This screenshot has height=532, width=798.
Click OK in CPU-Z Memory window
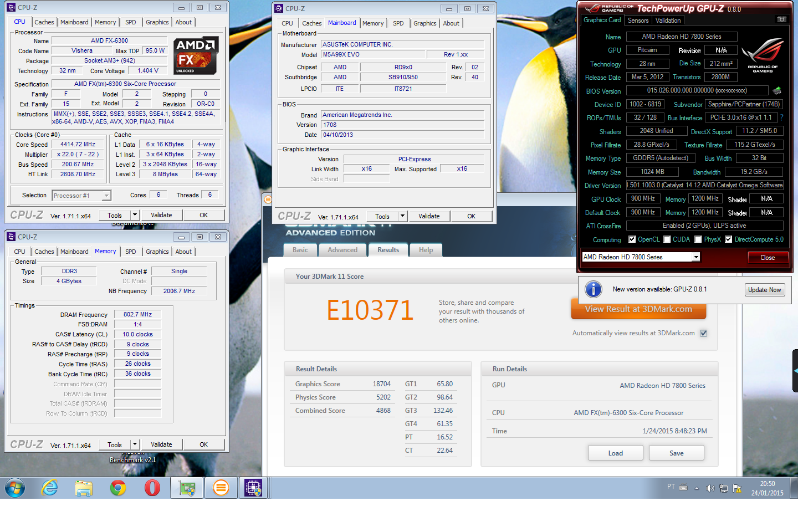click(x=203, y=444)
